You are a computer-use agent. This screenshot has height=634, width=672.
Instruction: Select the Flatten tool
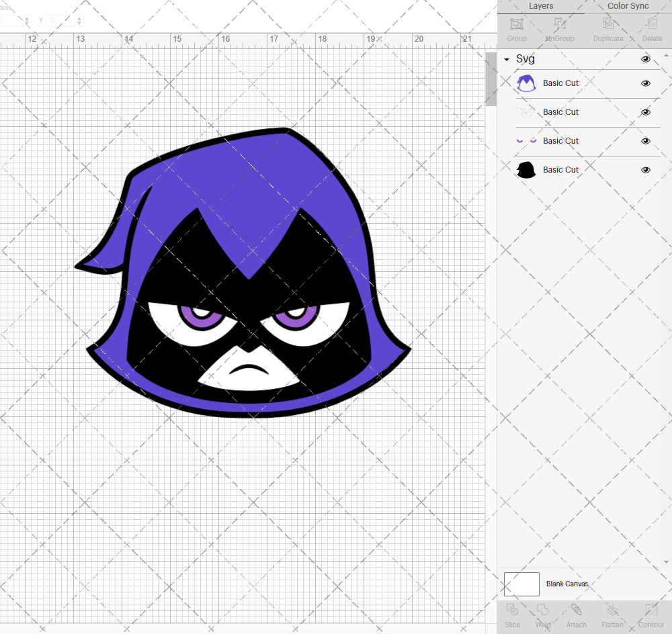pyautogui.click(x=612, y=610)
